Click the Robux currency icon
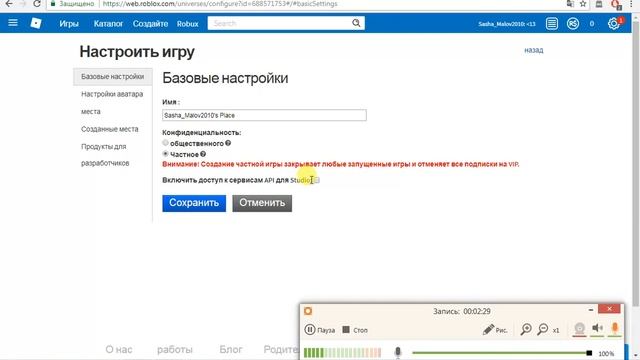Viewport: 640px width, 360px height. [x=573, y=24]
